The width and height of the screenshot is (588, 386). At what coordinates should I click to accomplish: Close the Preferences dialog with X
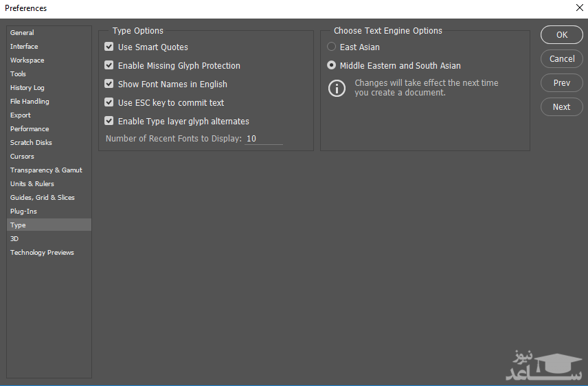[578, 8]
